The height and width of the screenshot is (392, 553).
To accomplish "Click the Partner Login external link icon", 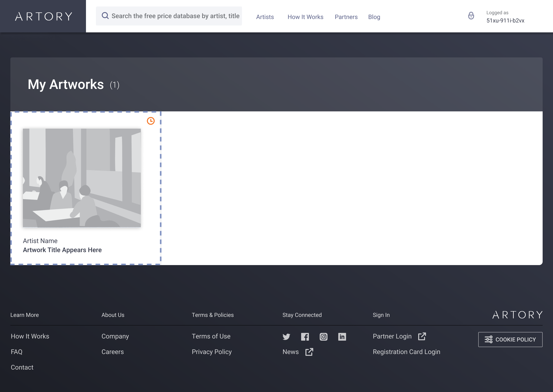I will click(x=422, y=336).
